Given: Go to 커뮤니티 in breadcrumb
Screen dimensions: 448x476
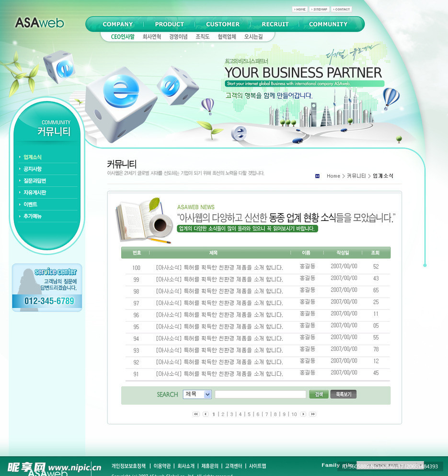Looking at the screenshot, I should [x=356, y=176].
